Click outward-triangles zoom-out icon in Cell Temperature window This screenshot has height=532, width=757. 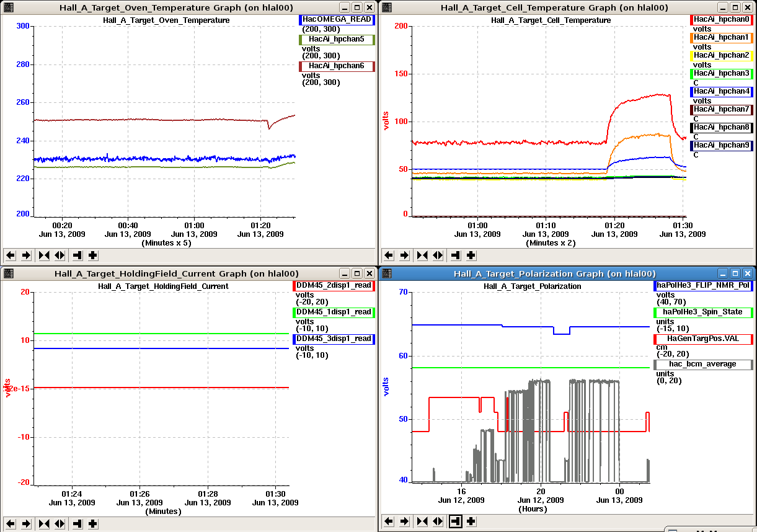click(438, 255)
